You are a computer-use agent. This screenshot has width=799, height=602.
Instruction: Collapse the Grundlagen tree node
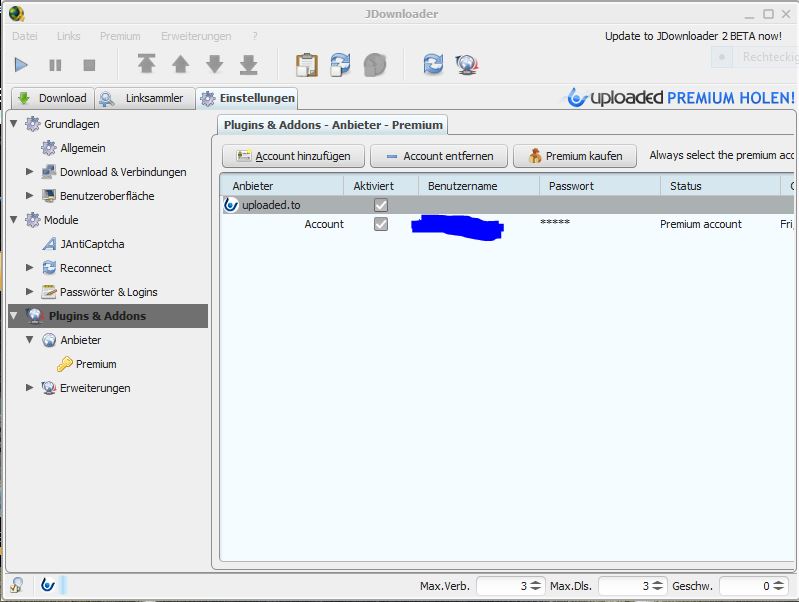pos(14,124)
